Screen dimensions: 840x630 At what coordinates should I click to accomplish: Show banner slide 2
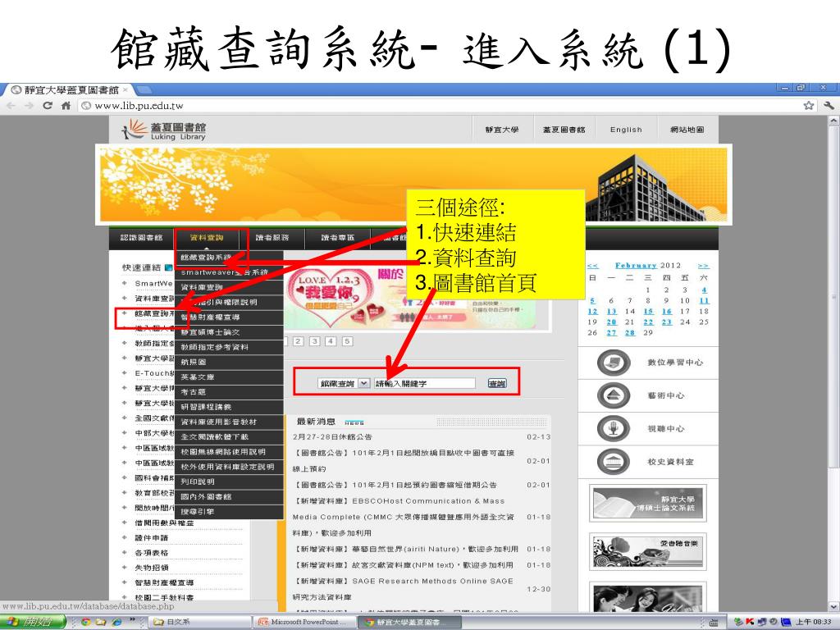coord(299,341)
